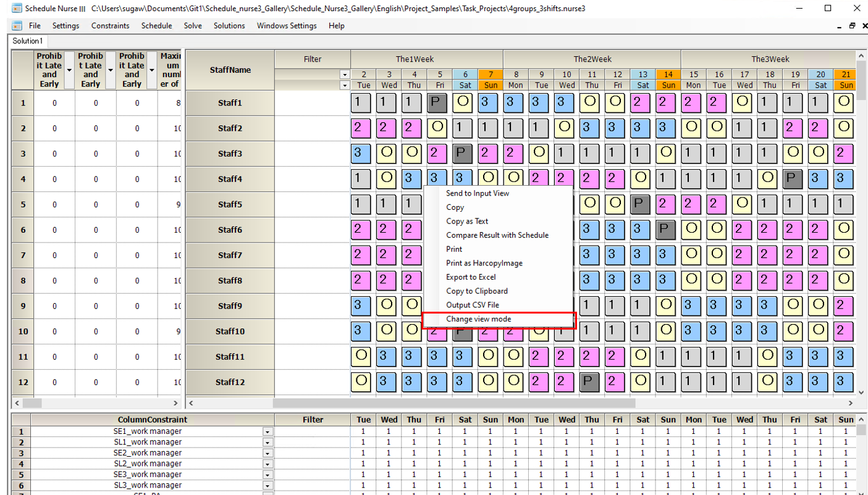868x495 pixels.
Task: Open the Solve menu
Action: click(x=192, y=26)
